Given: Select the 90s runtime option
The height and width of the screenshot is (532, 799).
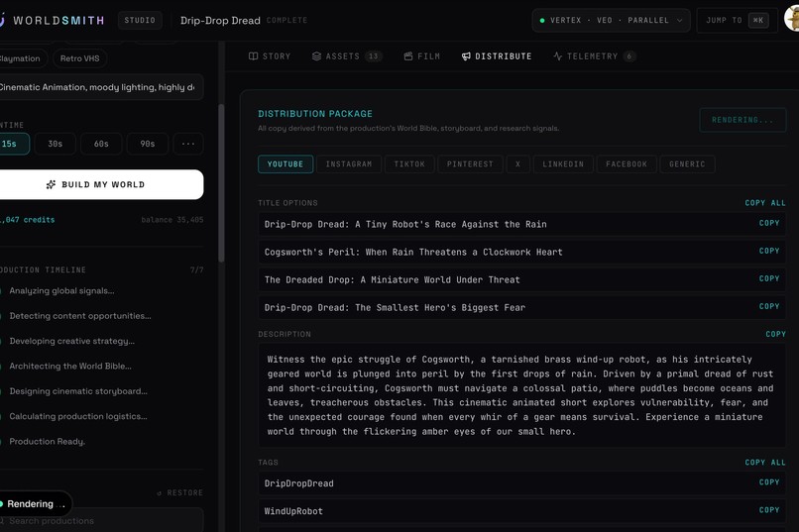Looking at the screenshot, I should coord(148,144).
